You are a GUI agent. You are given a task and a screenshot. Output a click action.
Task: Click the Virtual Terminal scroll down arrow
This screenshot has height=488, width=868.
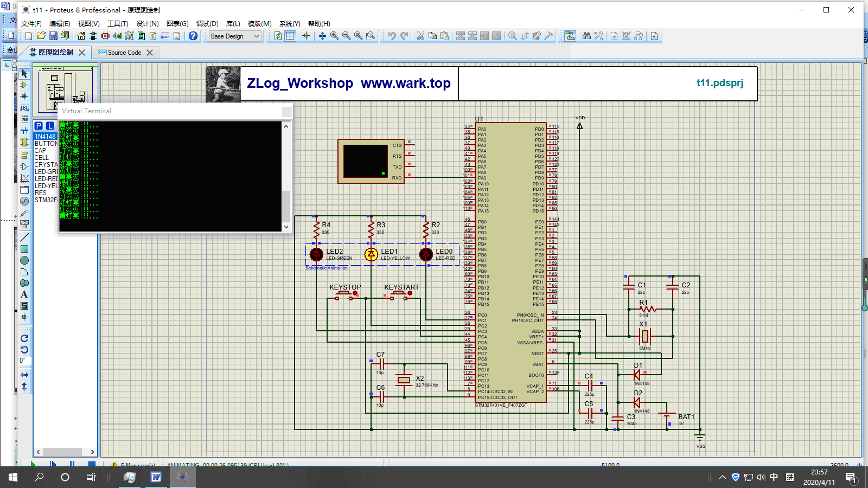coord(286,227)
